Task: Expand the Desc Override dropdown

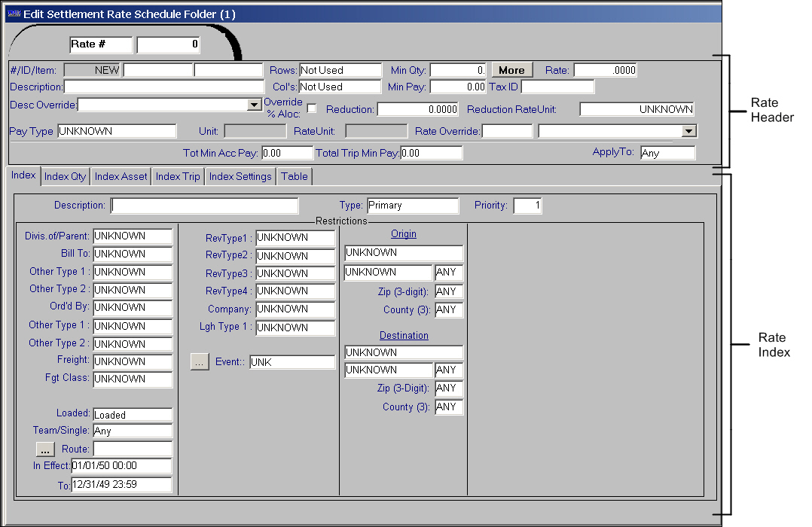Action: click(x=254, y=105)
